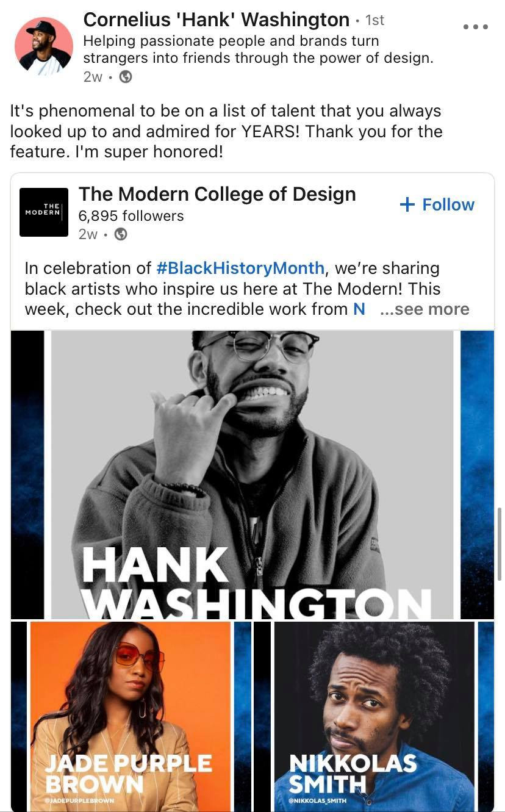
Task: Click globe icon in the shared post
Action: pos(121,234)
